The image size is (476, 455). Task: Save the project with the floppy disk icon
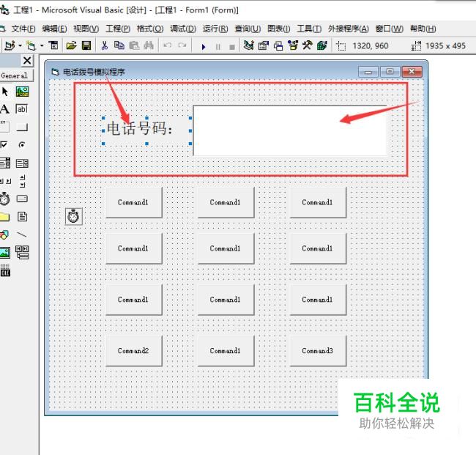[x=86, y=45]
